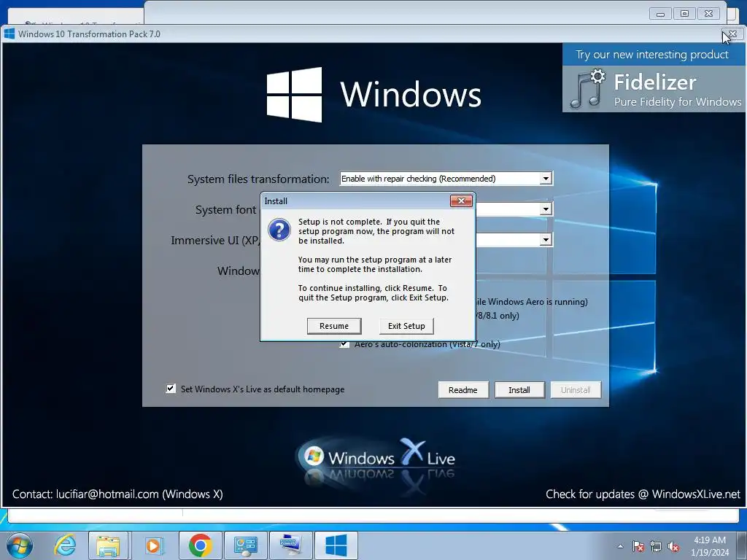Open the Fidelizer product banner
The image size is (747, 560).
click(654, 78)
